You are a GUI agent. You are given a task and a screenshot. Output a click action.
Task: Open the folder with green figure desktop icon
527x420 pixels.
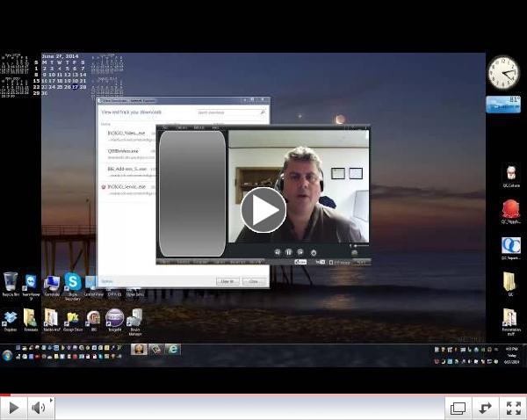(31, 320)
